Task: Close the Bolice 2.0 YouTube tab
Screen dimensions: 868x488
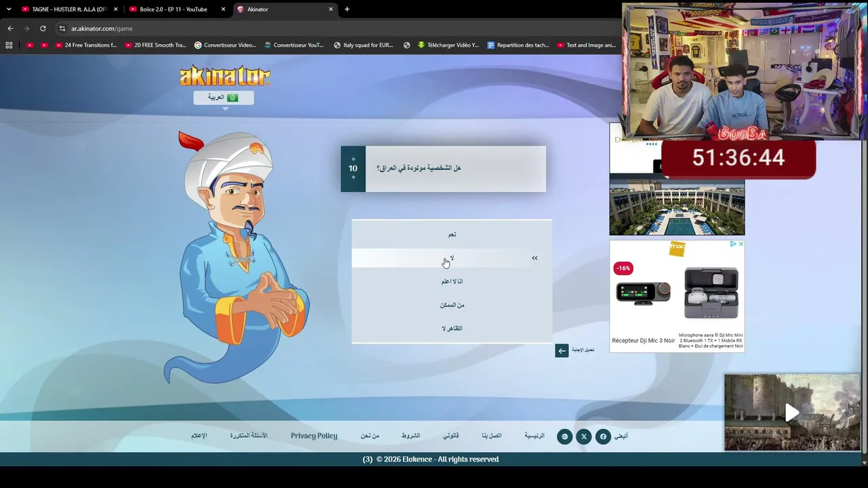Action: click(223, 9)
